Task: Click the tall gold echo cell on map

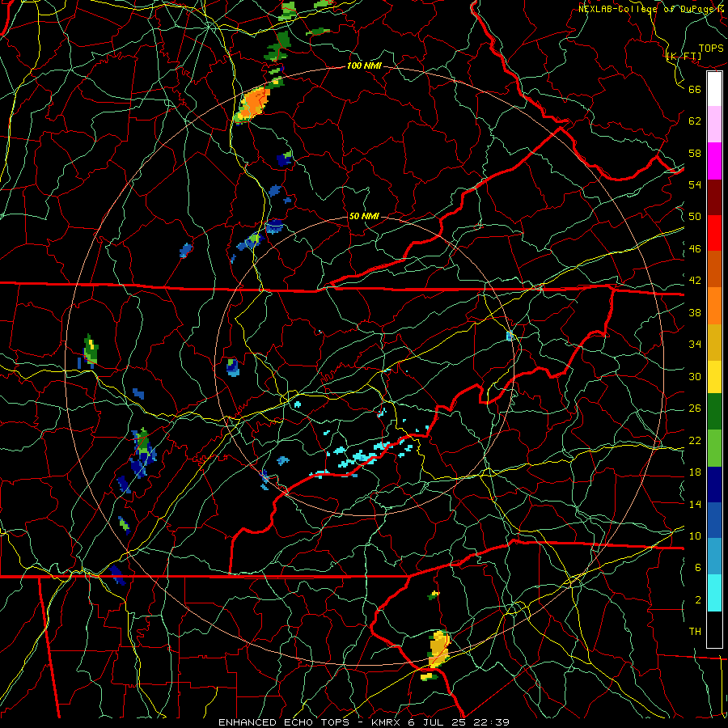Action: 438,649
